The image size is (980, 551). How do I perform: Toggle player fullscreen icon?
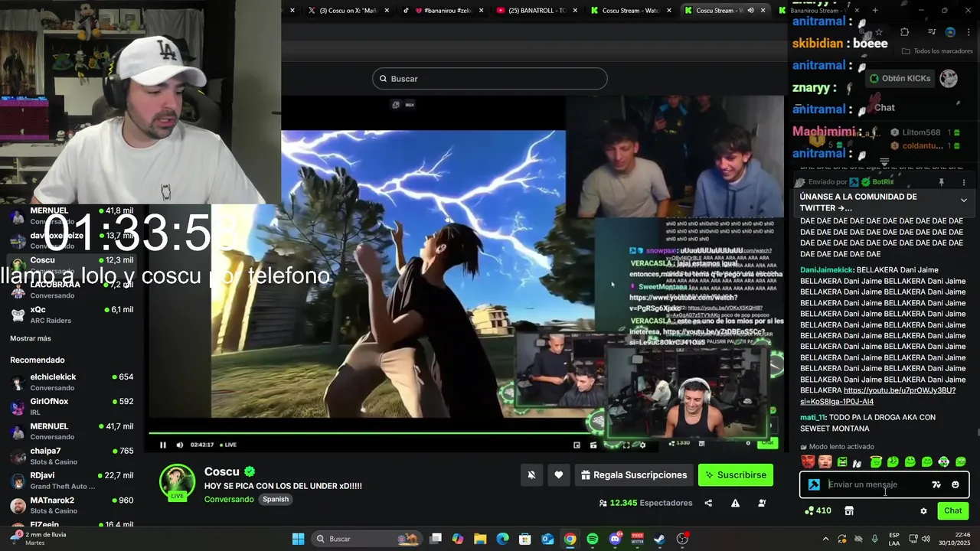pyautogui.click(x=626, y=445)
